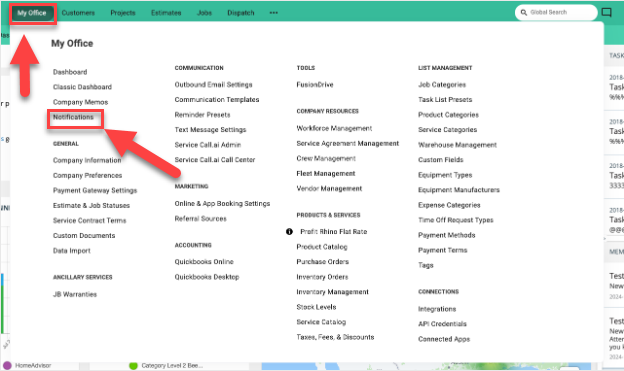Open Expense Categories
Viewport: 624px width, 371px height.
[449, 205]
